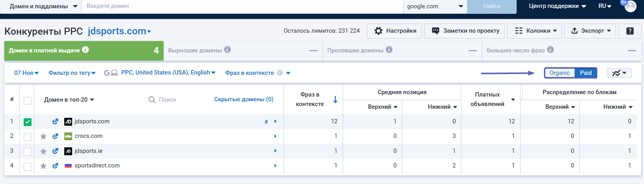Open RU language selector
Screen dimensions: 644x184
pyautogui.click(x=605, y=6)
